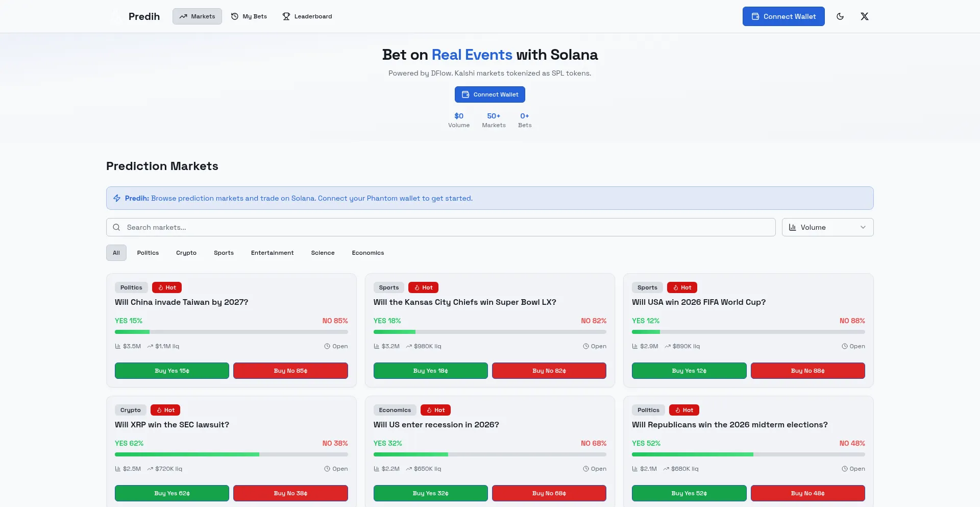
Task: Buy No 88¢ on USA World Cup market
Action: pos(807,371)
